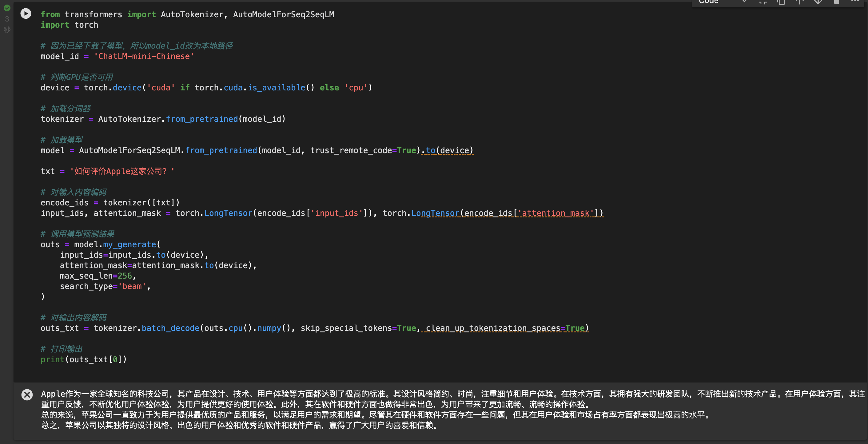This screenshot has height=444, width=868.
Task: Copy the cell with the duplicate icon
Action: [781, 2]
